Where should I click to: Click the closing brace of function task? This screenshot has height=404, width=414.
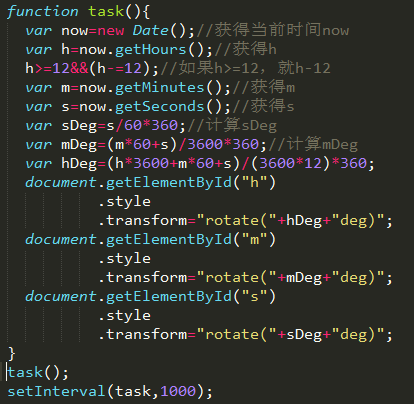tap(12, 353)
